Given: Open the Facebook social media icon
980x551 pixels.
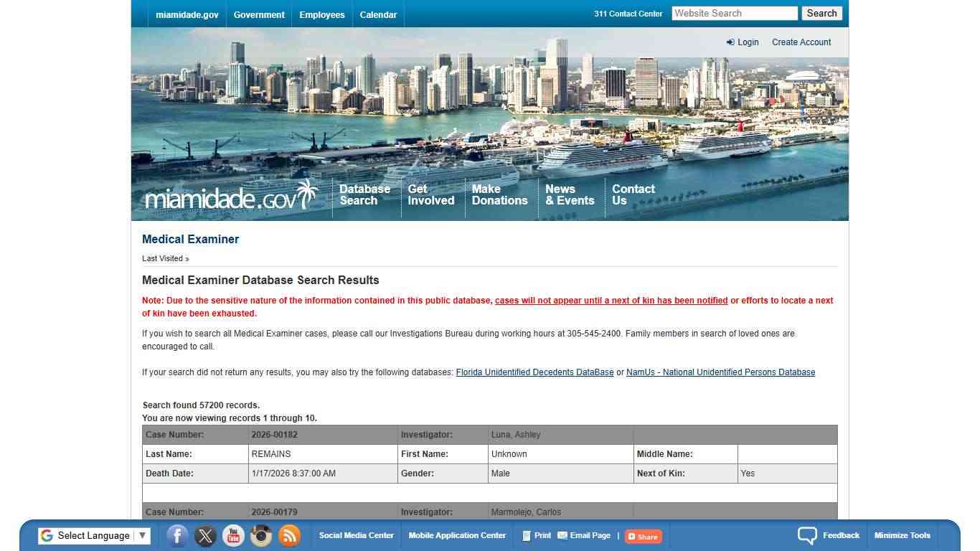Looking at the screenshot, I should (176, 535).
